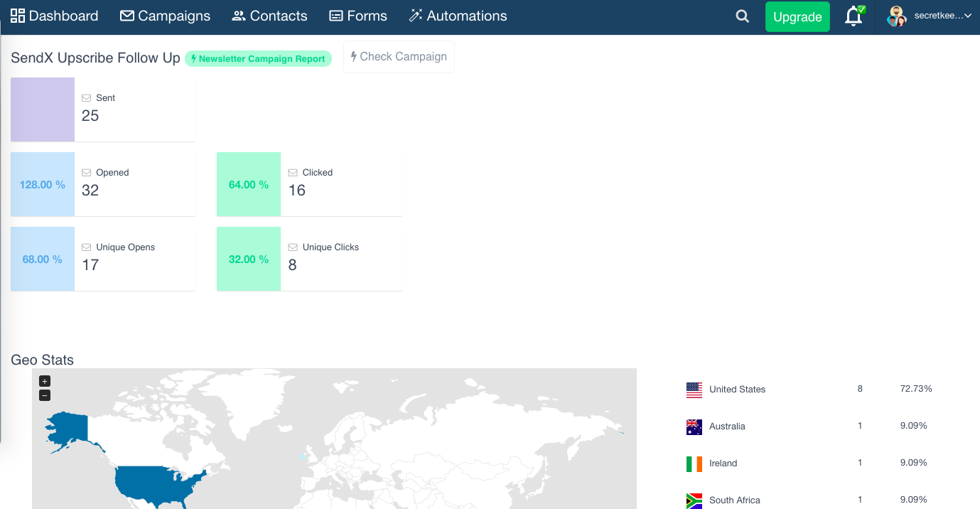Open the Campaigns menu item
The image size is (980, 509).
(165, 16)
